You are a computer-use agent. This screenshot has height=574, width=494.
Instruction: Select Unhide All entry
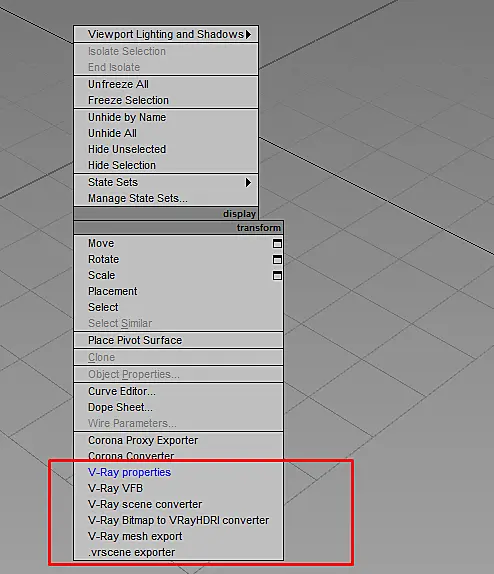[x=166, y=133]
